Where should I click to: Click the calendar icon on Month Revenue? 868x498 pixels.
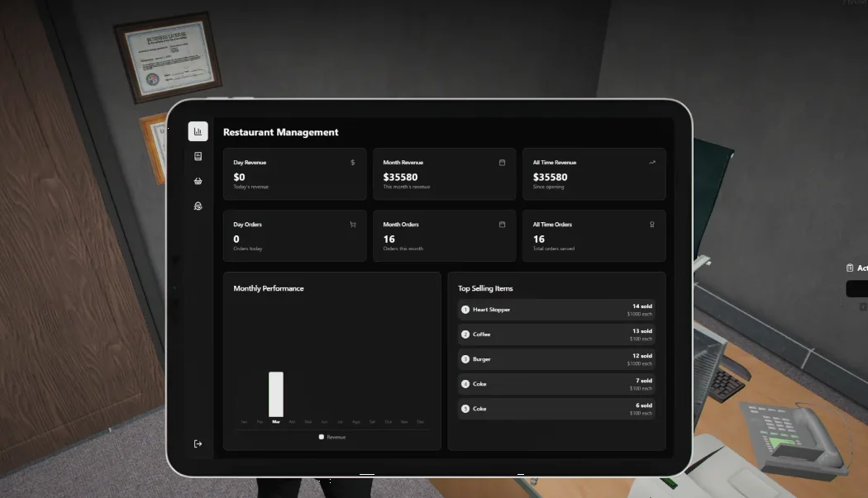[502, 163]
